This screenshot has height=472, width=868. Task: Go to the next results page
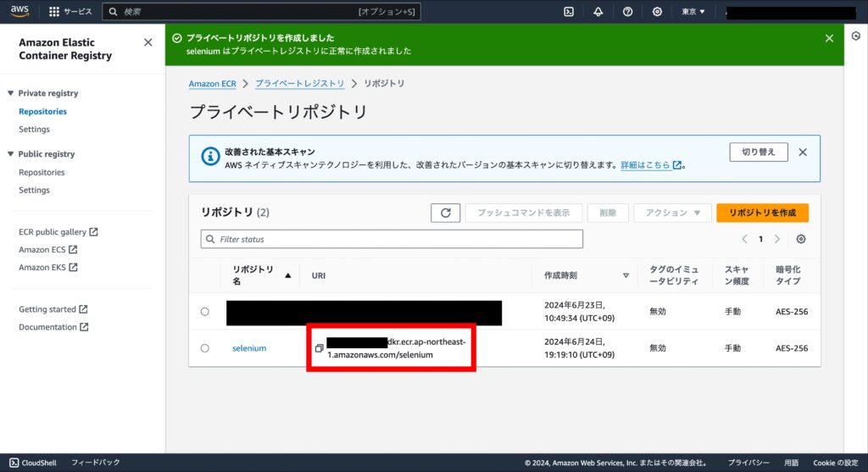click(x=777, y=239)
